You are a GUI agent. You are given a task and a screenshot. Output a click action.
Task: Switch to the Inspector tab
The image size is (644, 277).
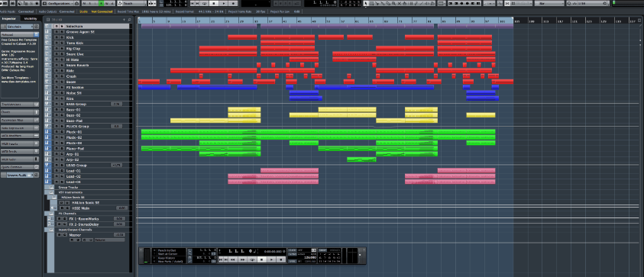pyautogui.click(x=8, y=19)
